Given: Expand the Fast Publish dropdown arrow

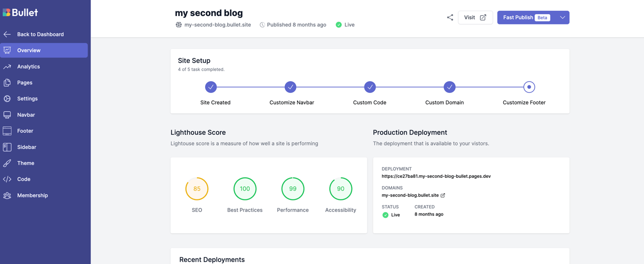Looking at the screenshot, I should pyautogui.click(x=562, y=17).
